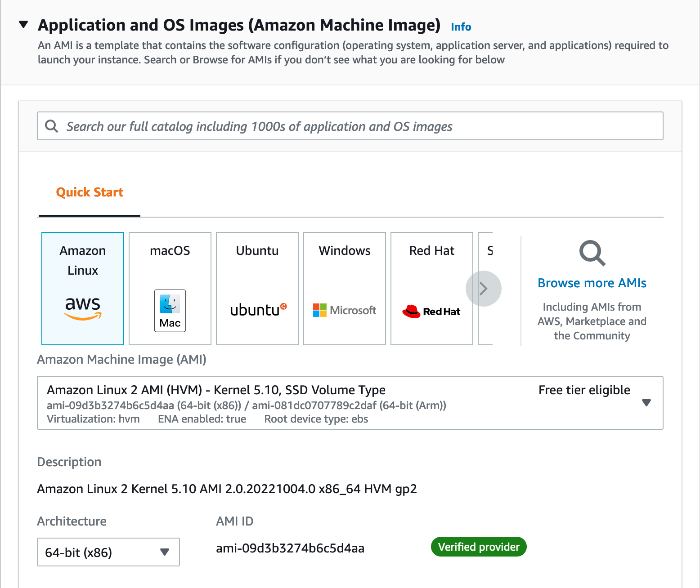Click the large Browse AMIs magnifier icon
Viewport: 700px width, 588px height.
[592, 254]
